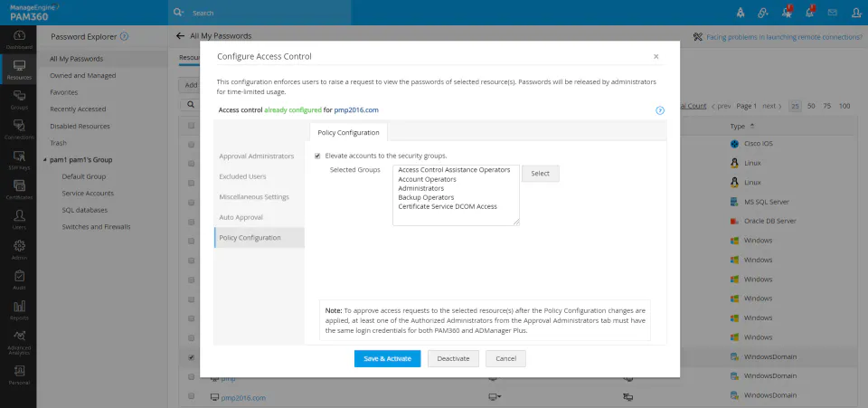
Task: Toggle the checked WindowsDomain row checkbox
Action: pos(191,357)
